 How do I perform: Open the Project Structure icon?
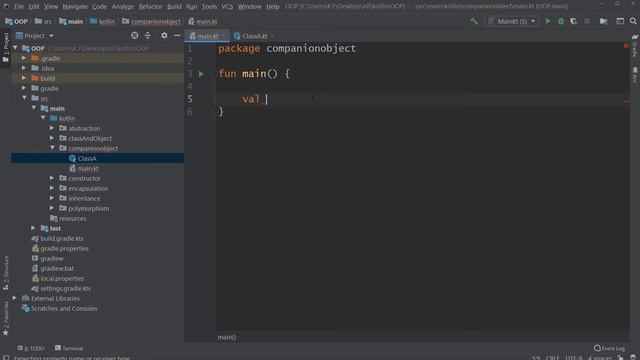603,21
